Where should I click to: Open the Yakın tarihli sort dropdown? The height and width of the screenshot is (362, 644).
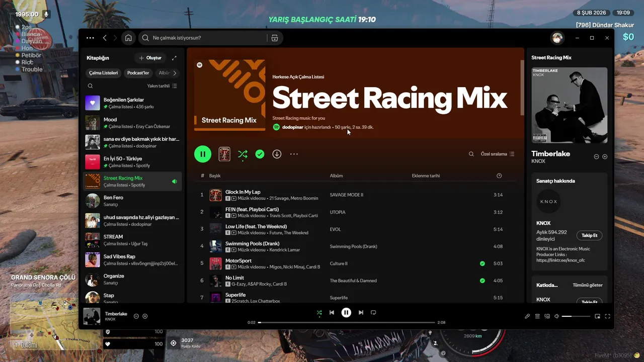tap(162, 86)
